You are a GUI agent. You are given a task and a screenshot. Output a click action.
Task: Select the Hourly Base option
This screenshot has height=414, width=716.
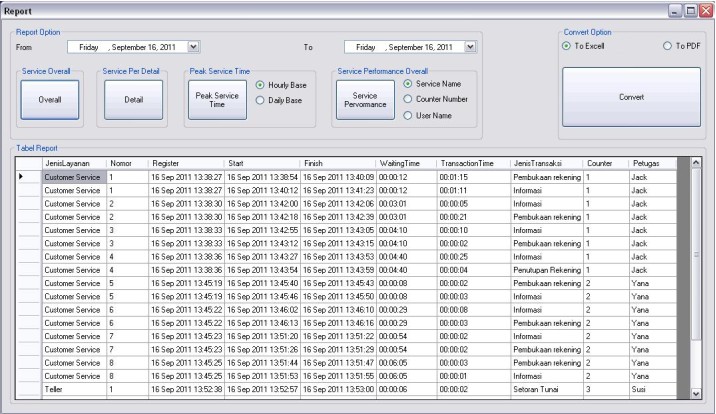click(x=260, y=85)
